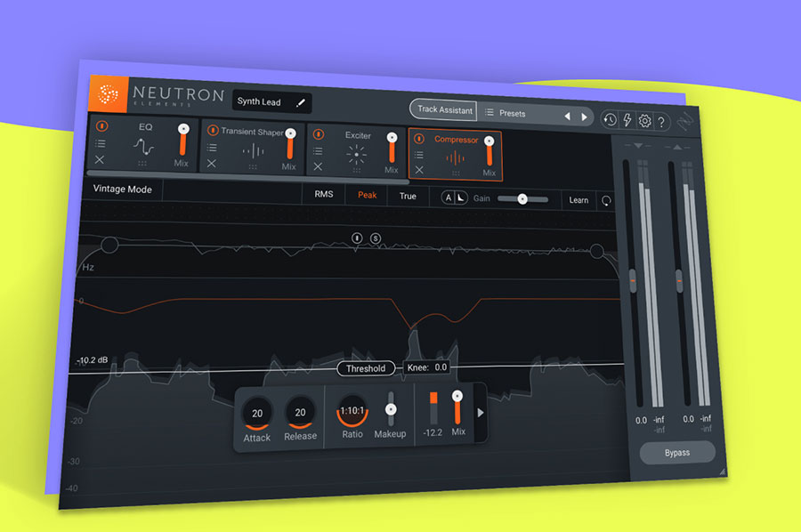The height and width of the screenshot is (532, 801).
Task: Select the right low-pass filter node
Action: coord(596,251)
